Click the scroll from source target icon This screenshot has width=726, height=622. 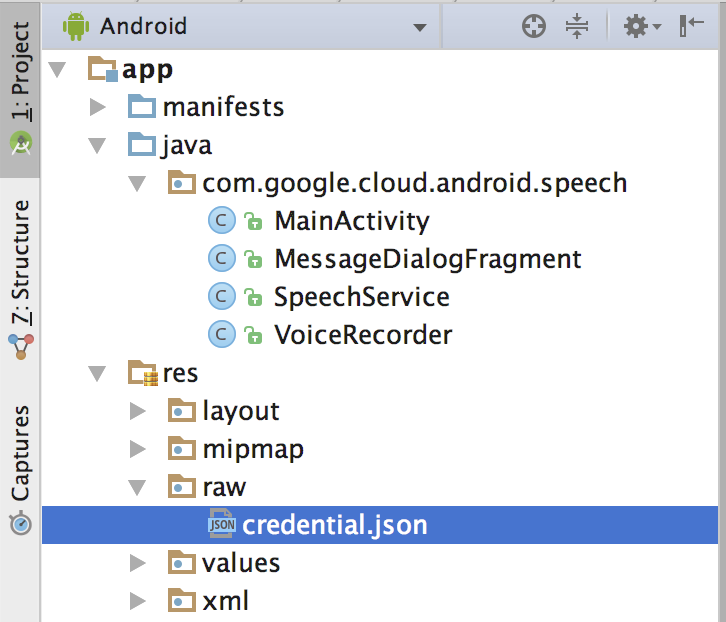(x=534, y=26)
